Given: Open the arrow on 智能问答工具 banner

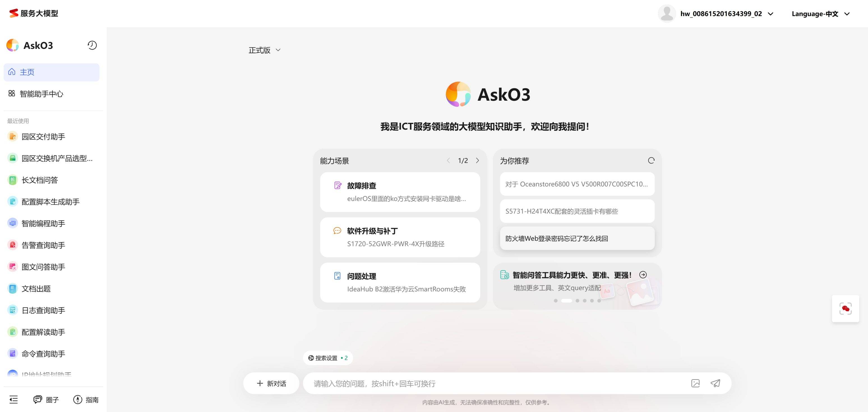Looking at the screenshot, I should (x=643, y=275).
